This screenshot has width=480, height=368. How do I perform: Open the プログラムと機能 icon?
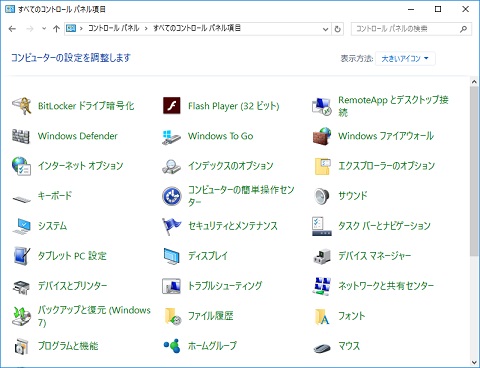[22, 346]
